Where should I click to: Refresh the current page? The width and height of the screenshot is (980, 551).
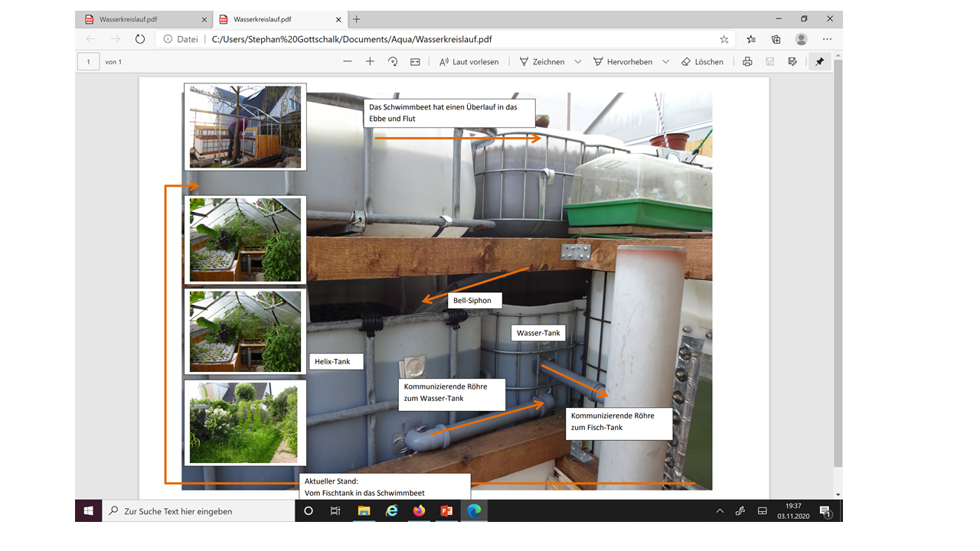pos(139,39)
